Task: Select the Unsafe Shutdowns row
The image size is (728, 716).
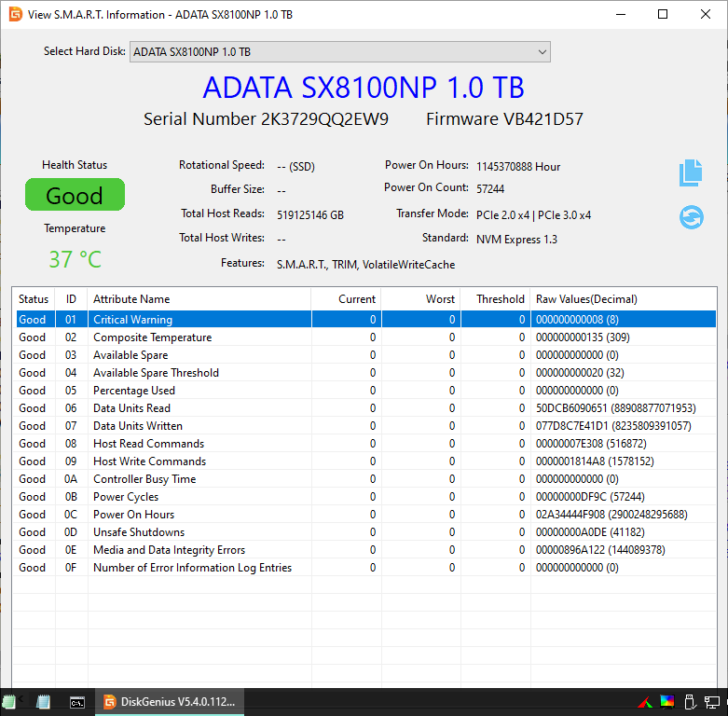Action: (x=365, y=532)
